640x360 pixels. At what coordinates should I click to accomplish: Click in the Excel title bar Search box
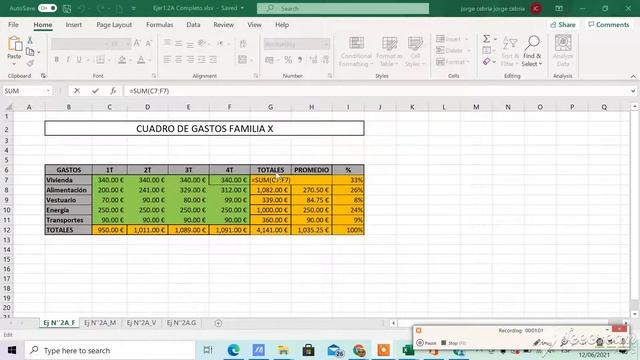click(343, 8)
